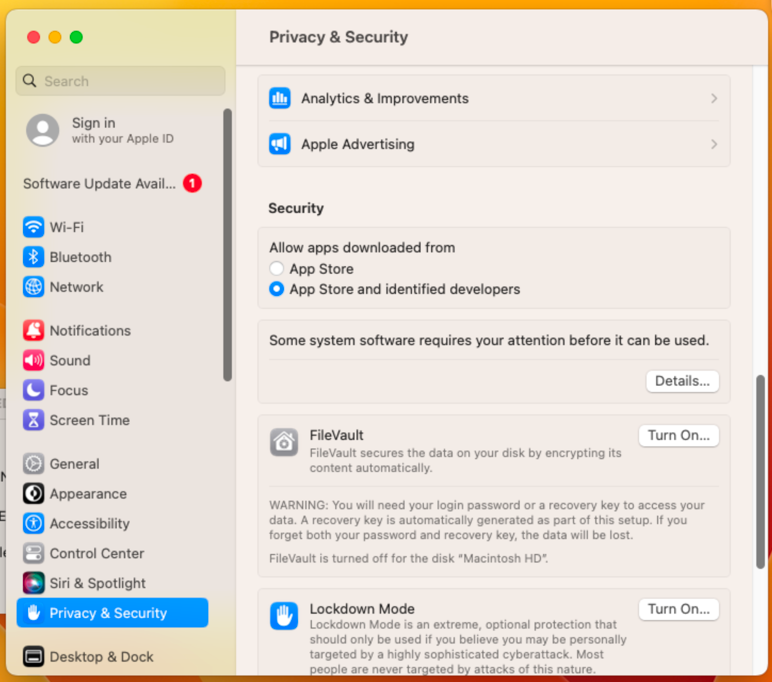Open Network via its globe icon
The height and width of the screenshot is (682, 772).
coord(34,287)
